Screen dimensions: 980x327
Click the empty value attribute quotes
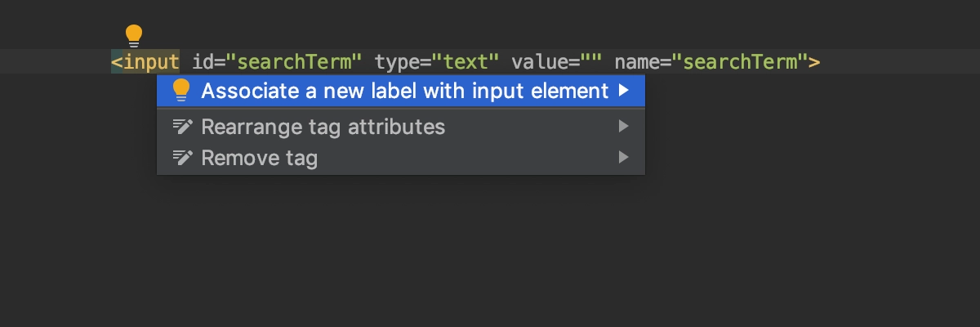pos(590,61)
